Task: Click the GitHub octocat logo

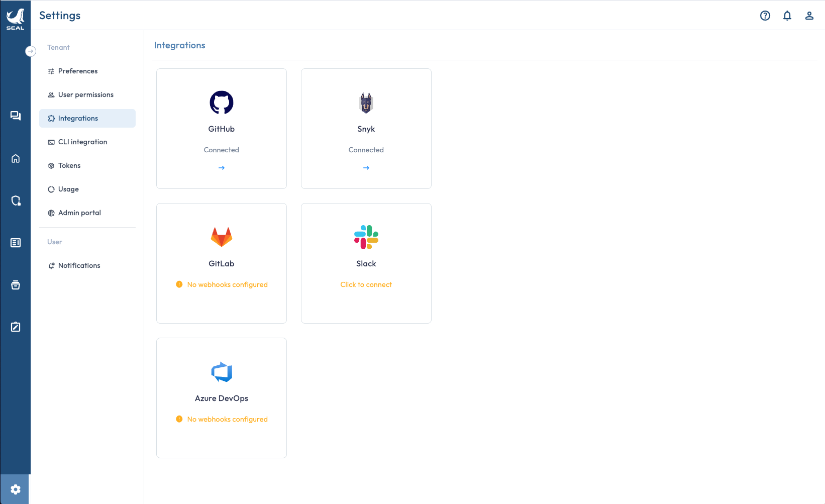Action: pyautogui.click(x=222, y=103)
